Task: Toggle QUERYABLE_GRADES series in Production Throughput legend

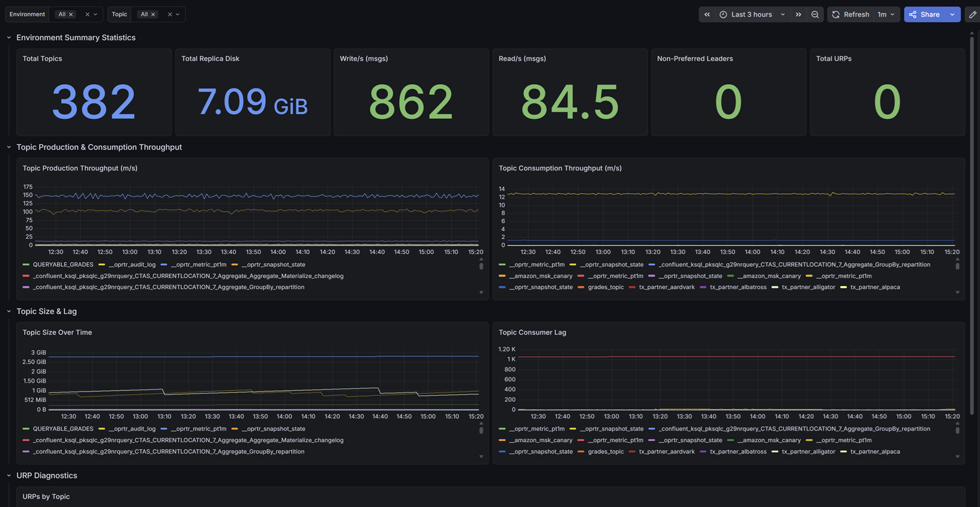Action: (63, 264)
